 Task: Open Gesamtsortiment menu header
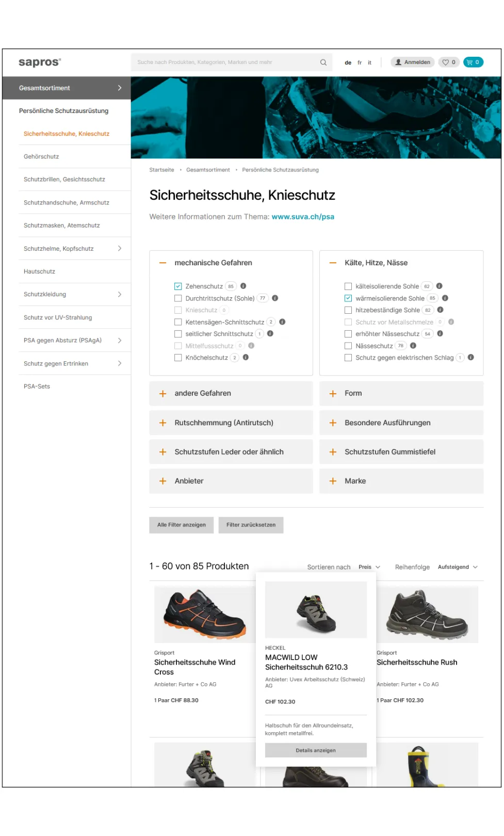click(67, 88)
